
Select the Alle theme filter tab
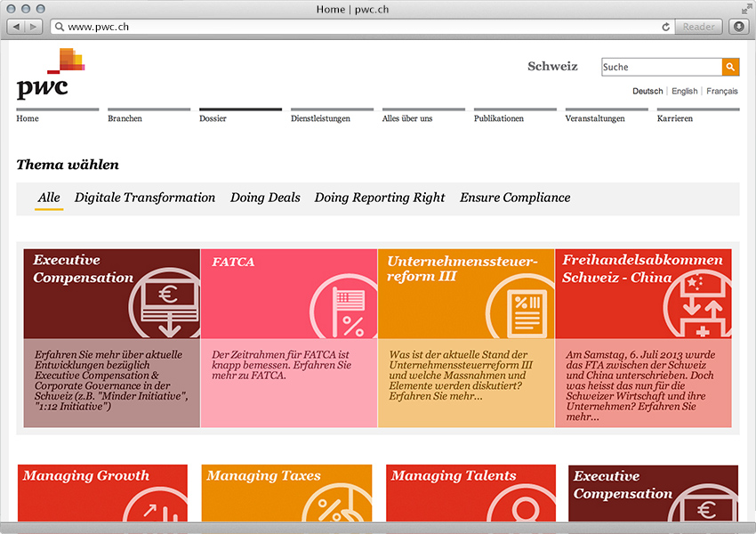point(49,198)
